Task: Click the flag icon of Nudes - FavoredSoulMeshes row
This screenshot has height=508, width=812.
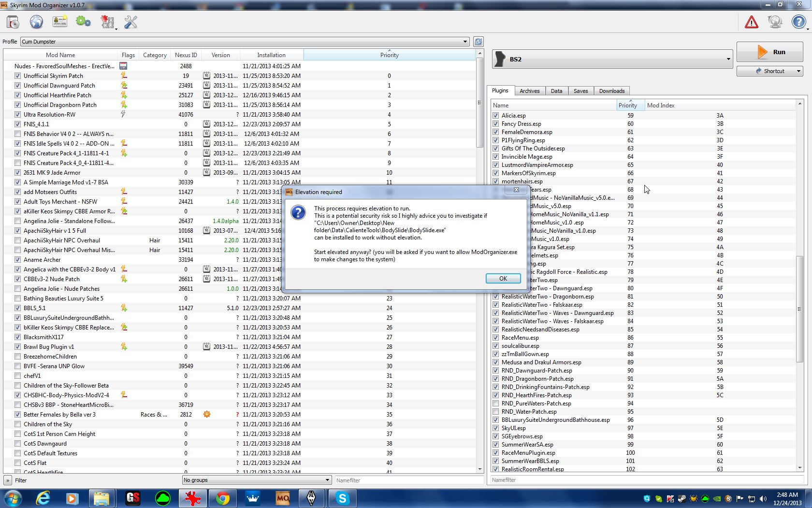Action: 123,66
